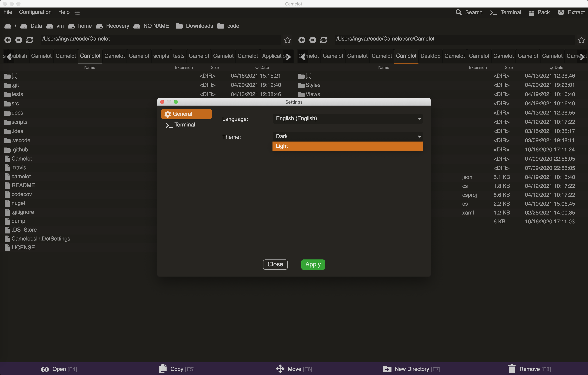Click the bookmark/favorite star icon right panel
The width and height of the screenshot is (588, 375).
tap(581, 40)
